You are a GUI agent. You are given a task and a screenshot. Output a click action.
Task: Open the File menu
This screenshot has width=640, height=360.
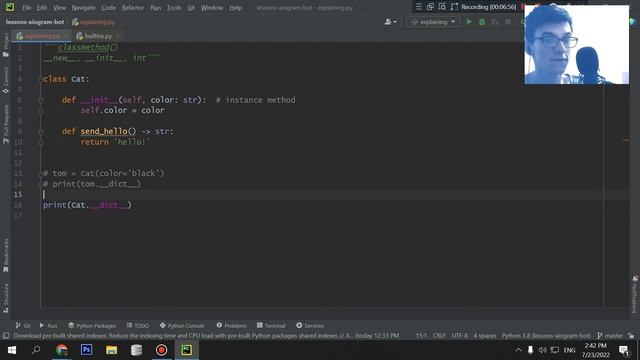point(27,7)
